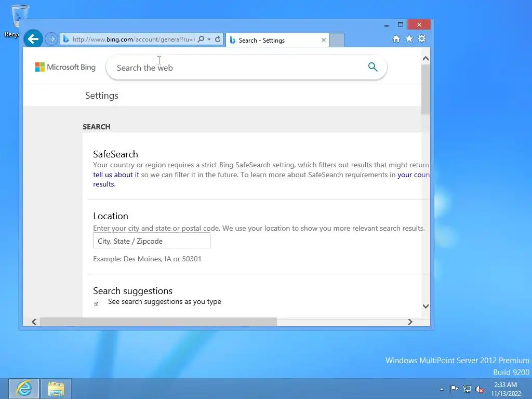Click the horizontal scrollbar right arrow
Screen dimensions: 532x399
pyautogui.click(x=410, y=322)
